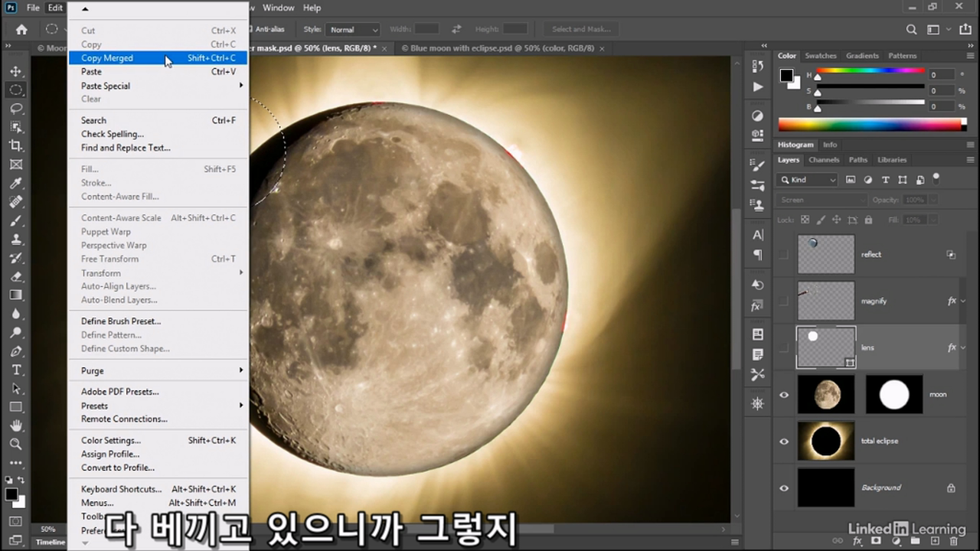Click the trash icon to delete layer
The width and height of the screenshot is (980, 551).
click(953, 541)
